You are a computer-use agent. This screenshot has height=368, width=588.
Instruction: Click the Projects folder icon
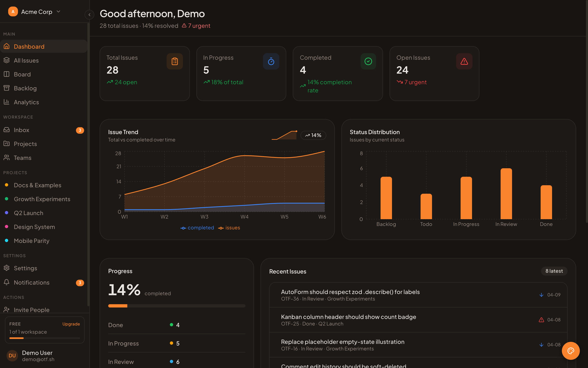click(7, 144)
